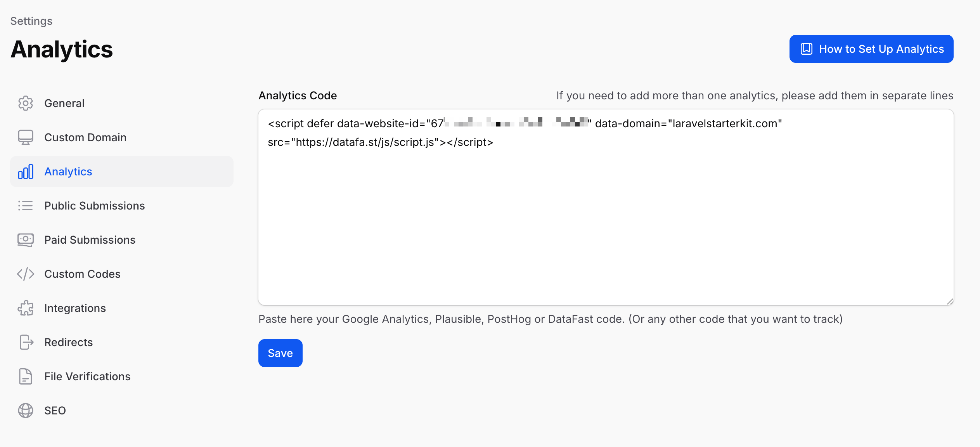
Task: Click the Public Submissions list icon
Action: pyautogui.click(x=25, y=205)
